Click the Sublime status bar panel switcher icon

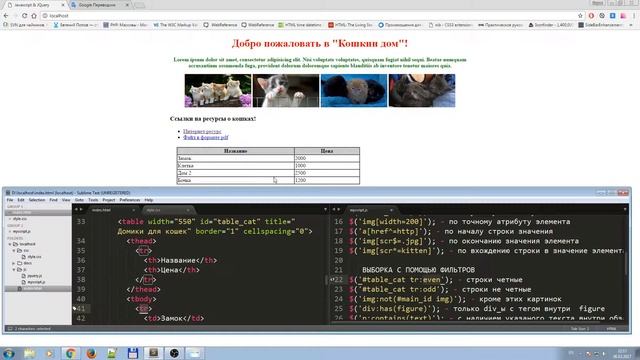10,329
